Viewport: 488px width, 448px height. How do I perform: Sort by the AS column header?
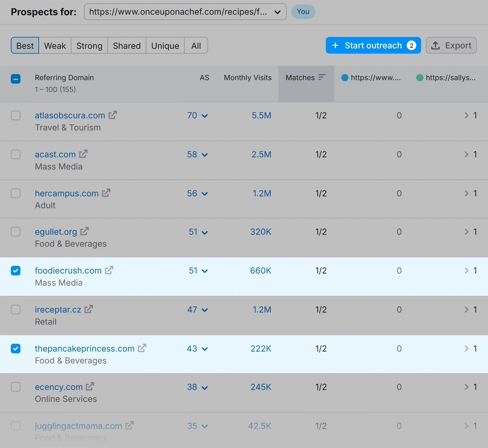click(205, 78)
